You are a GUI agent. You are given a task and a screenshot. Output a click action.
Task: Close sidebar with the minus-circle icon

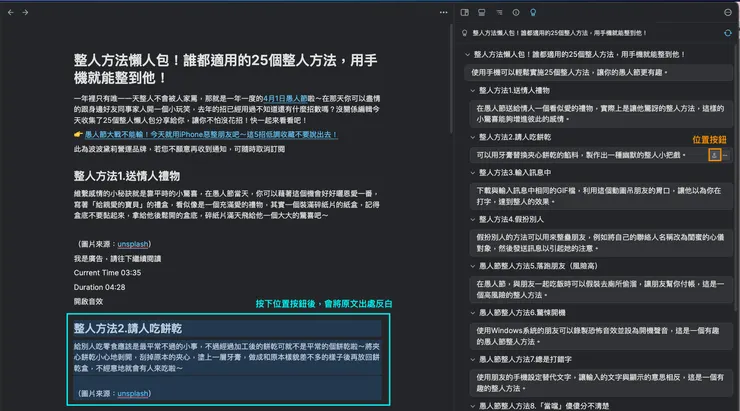(x=728, y=12)
